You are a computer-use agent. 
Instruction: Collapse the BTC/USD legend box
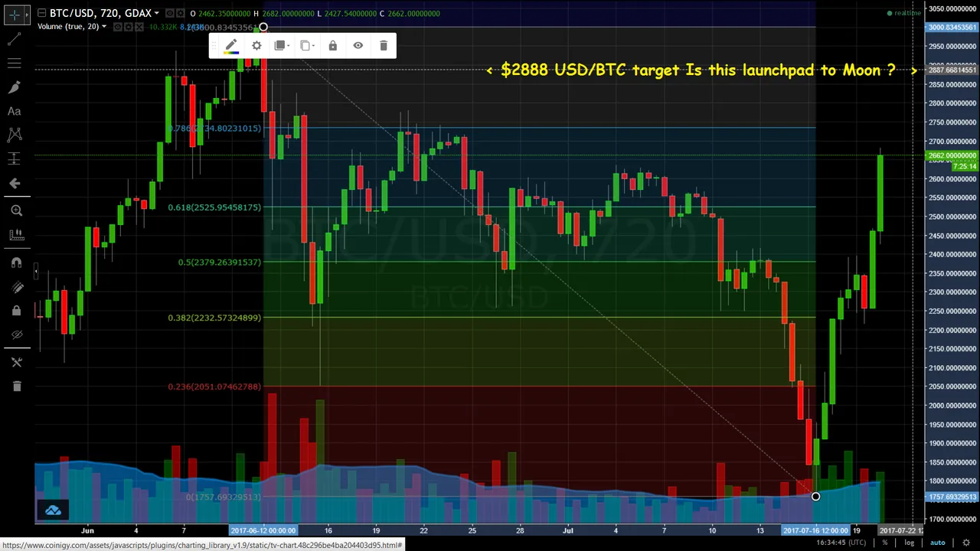[x=41, y=13]
